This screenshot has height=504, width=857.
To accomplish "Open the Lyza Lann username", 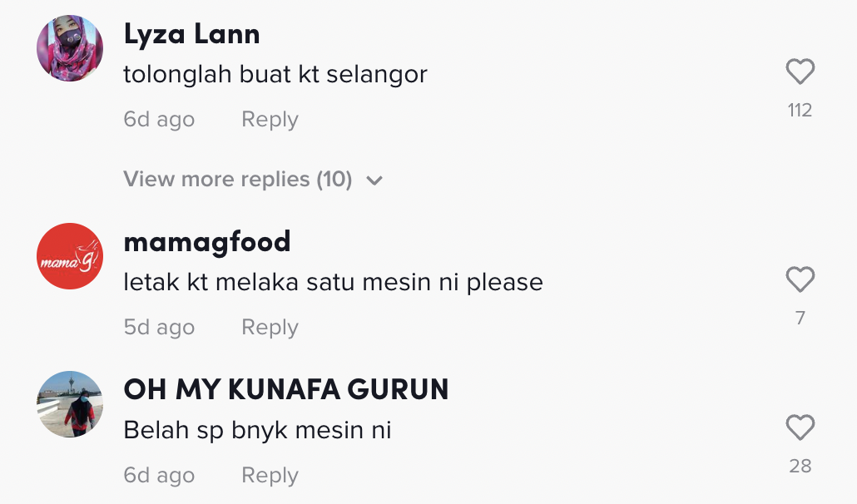I will point(191,35).
